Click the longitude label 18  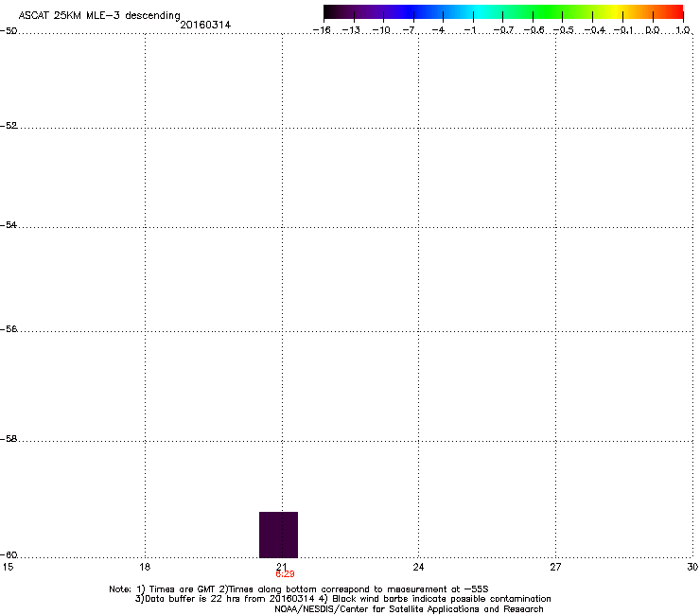click(145, 567)
